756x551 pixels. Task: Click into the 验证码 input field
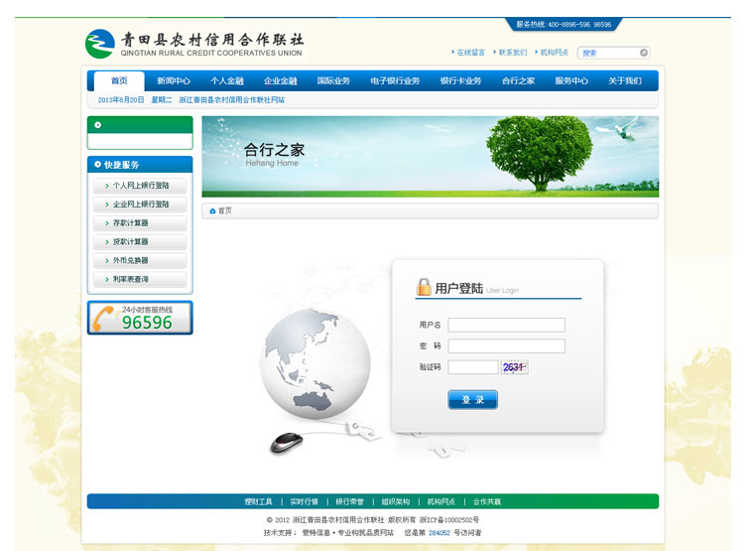(x=472, y=367)
